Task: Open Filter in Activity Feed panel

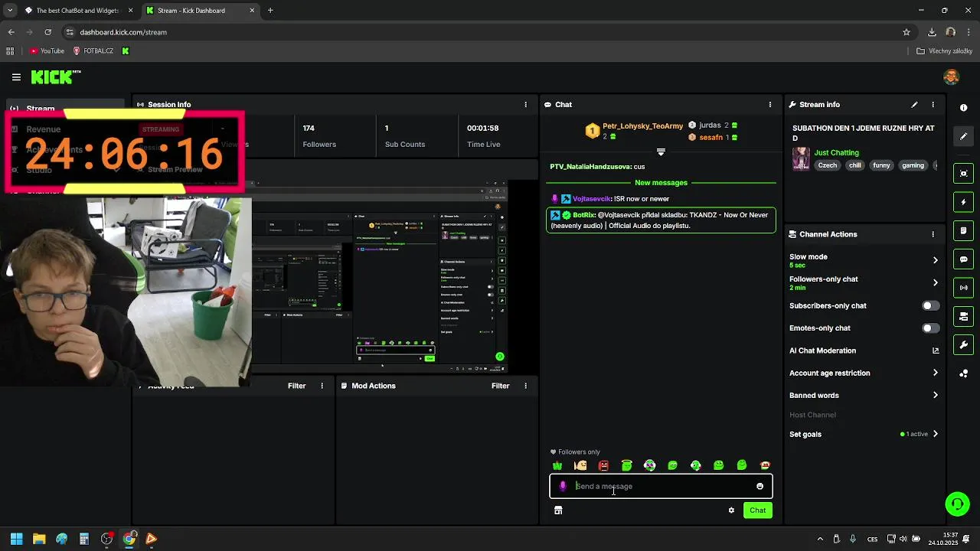Action: [296, 386]
